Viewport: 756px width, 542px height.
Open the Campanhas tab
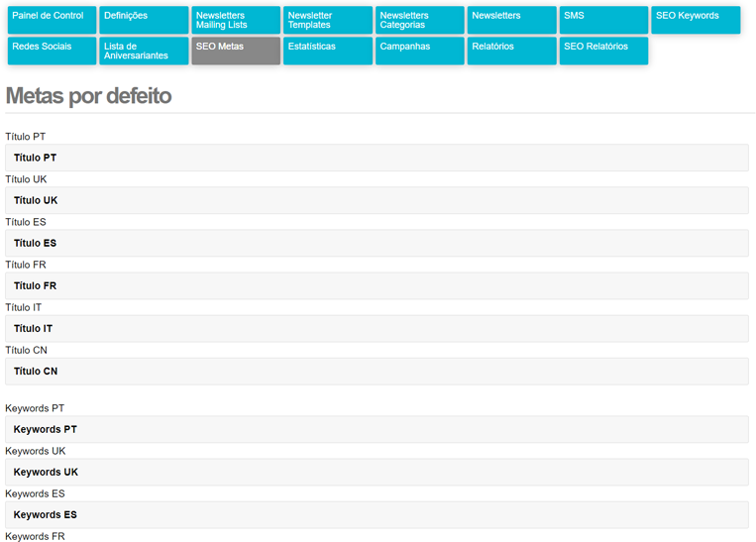coord(420,51)
